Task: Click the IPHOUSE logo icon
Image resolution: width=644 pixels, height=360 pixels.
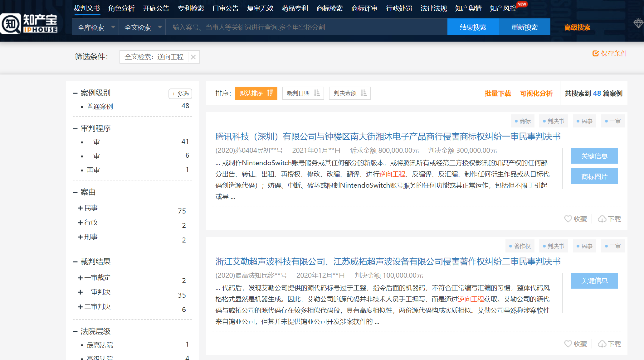Action: click(11, 24)
